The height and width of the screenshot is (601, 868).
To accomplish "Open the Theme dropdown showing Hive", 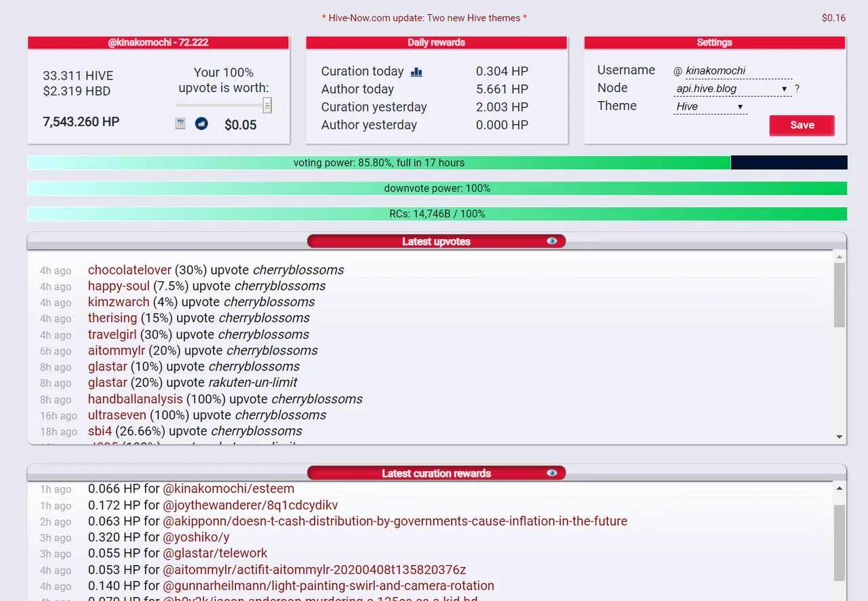I will [710, 106].
